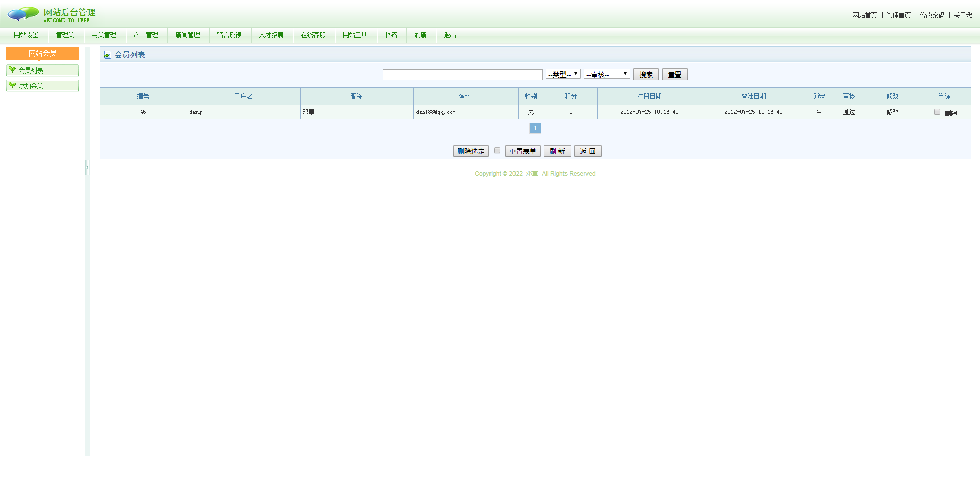Click the green leaf icon beside 会员列表
This screenshot has height=479, width=980.
coord(12,70)
